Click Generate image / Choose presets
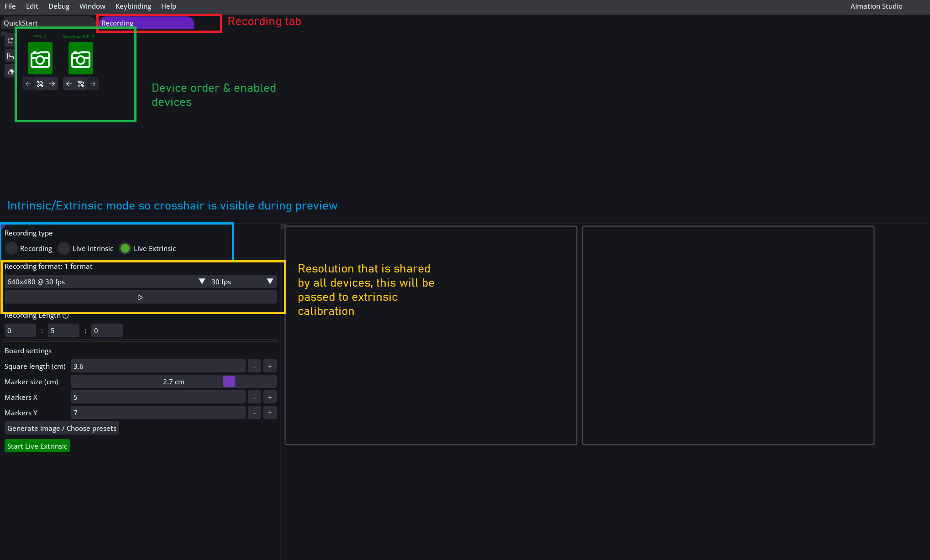The width and height of the screenshot is (930, 560). coord(62,428)
